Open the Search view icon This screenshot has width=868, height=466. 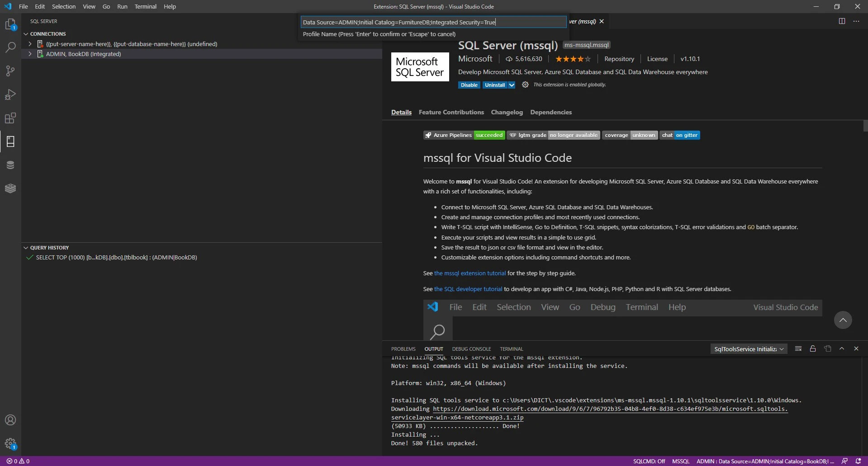(10, 47)
